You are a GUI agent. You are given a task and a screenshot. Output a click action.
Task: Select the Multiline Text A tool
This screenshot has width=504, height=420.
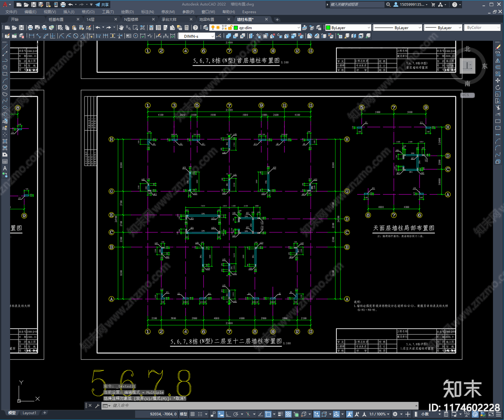coord(5,168)
